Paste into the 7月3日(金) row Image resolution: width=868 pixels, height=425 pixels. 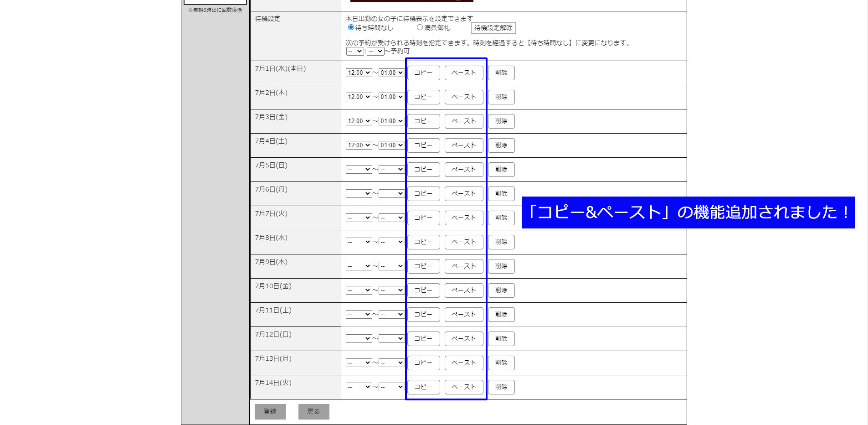pyautogui.click(x=464, y=121)
